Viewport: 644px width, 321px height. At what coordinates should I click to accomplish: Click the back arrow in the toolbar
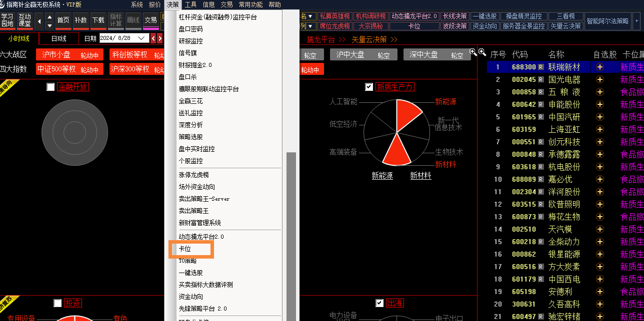point(39,21)
